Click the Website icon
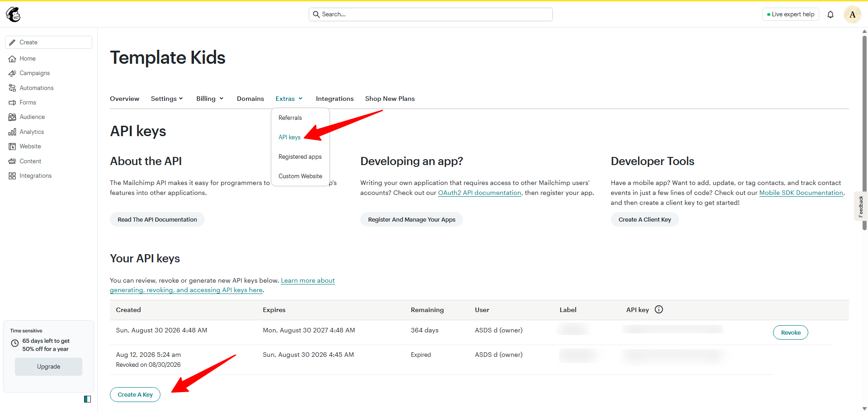 pyautogui.click(x=12, y=147)
